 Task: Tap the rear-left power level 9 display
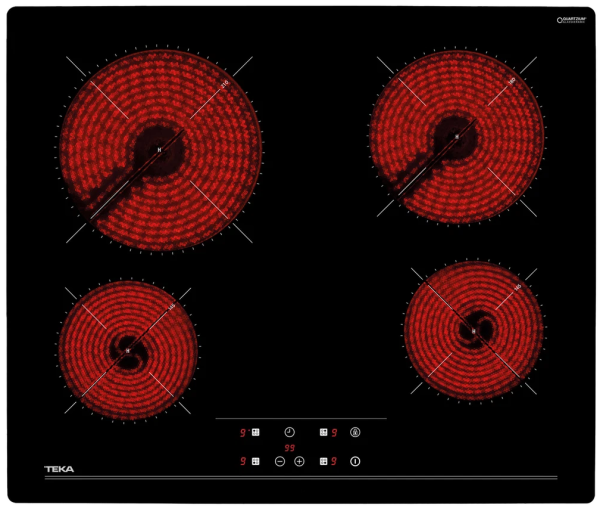click(243, 433)
